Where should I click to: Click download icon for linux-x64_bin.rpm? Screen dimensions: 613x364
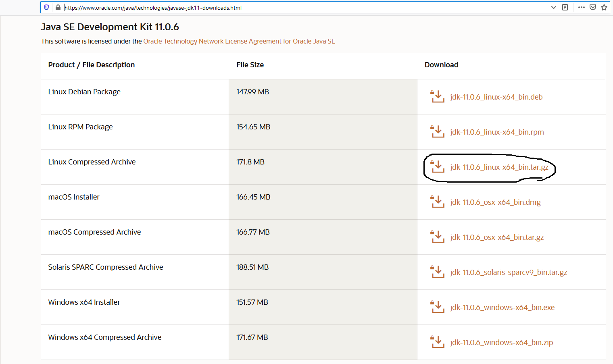[438, 131]
